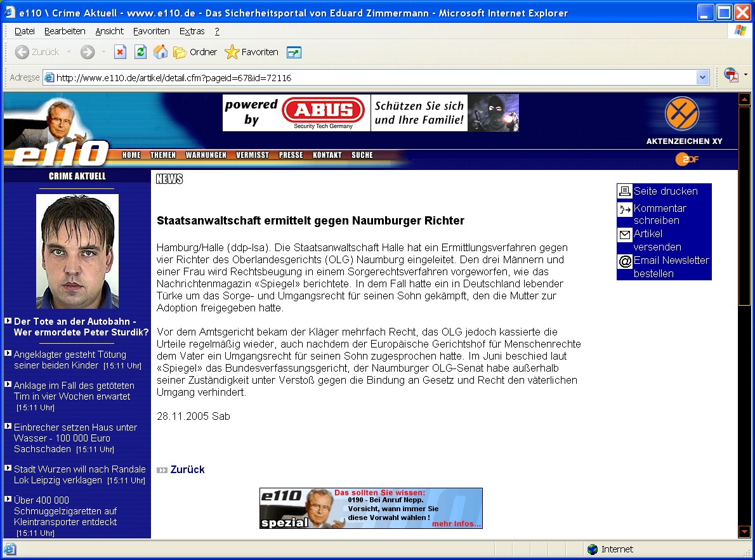This screenshot has width=755, height=560.
Task: Open the Favoriten star toolbar button
Action: 252,52
